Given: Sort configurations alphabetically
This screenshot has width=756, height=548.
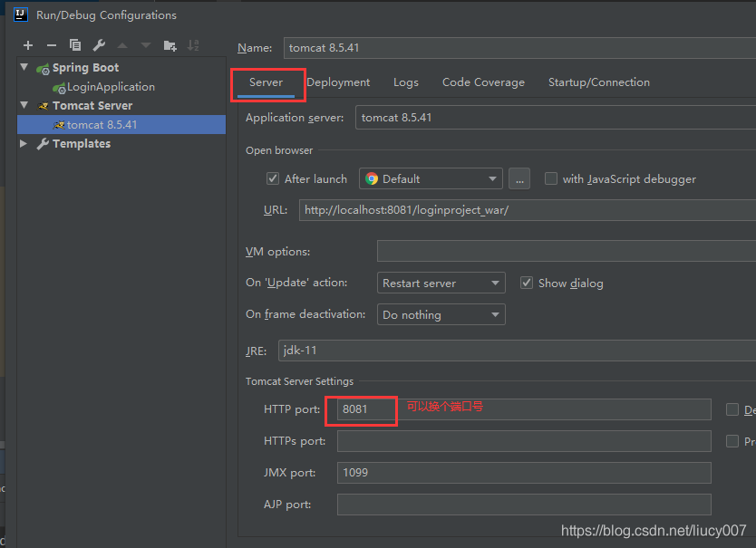Looking at the screenshot, I should pos(193,45).
